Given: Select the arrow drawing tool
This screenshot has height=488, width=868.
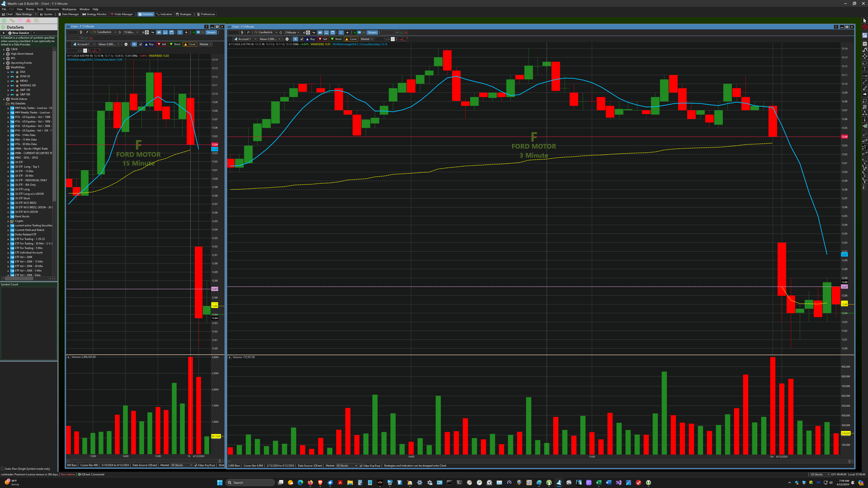Looking at the screenshot, I should (x=865, y=94).
